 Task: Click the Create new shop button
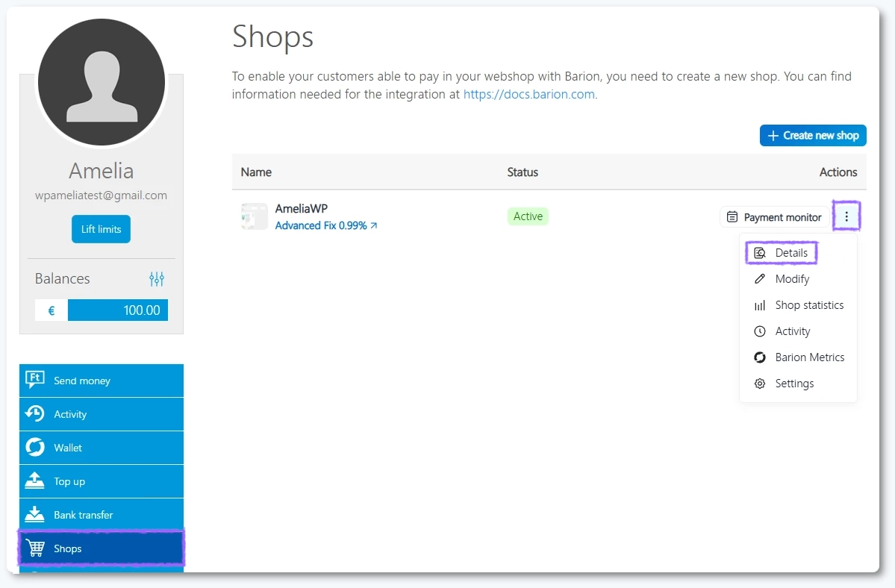812,135
